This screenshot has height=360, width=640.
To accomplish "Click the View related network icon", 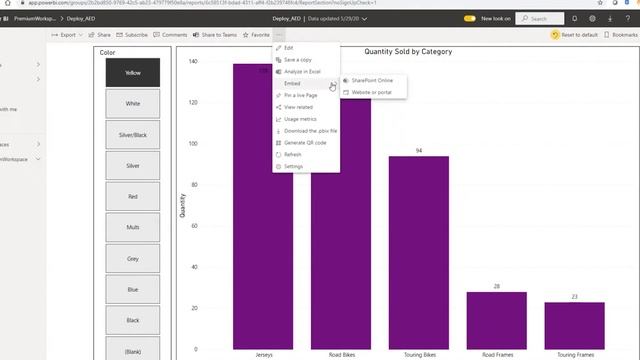I will [x=278, y=107].
